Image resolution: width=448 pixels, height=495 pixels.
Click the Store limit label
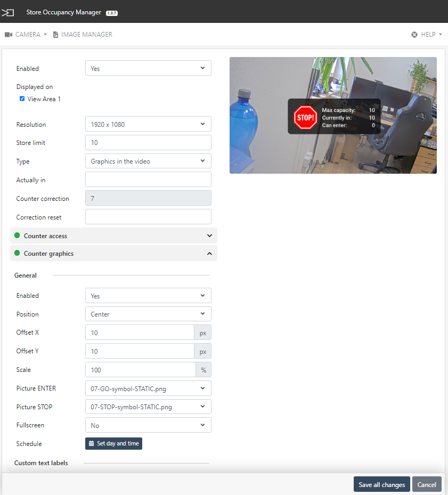coord(30,143)
